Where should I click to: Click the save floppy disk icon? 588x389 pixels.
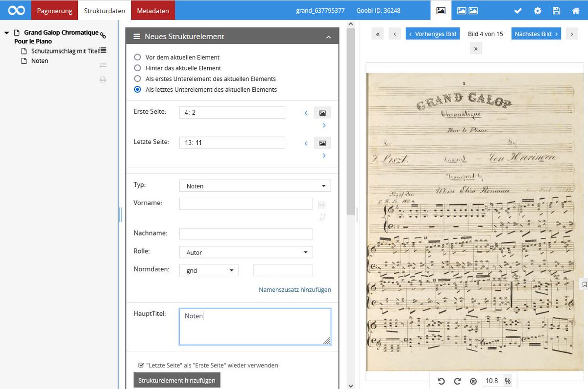coord(556,11)
